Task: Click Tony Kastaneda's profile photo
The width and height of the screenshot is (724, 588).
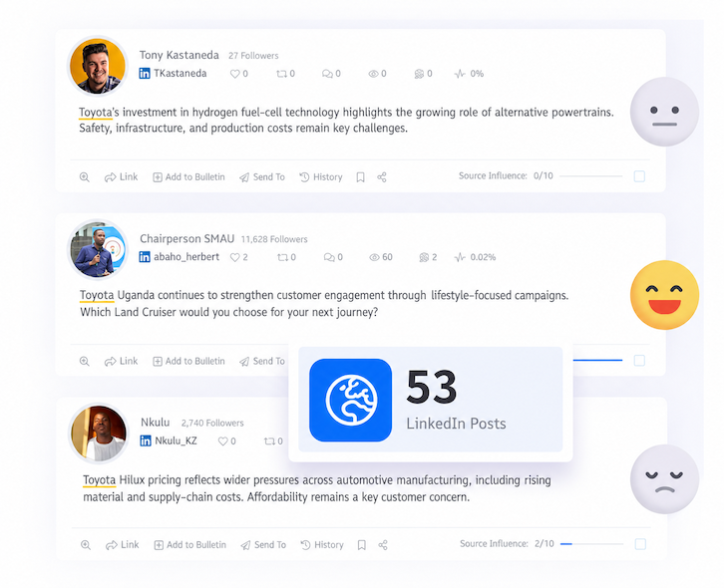Action: pyautogui.click(x=98, y=66)
